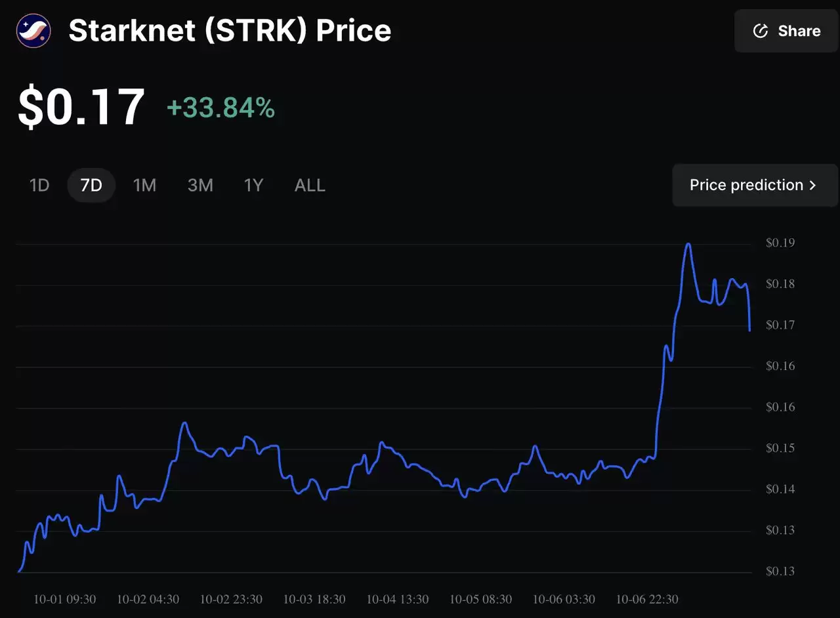Image resolution: width=840 pixels, height=618 pixels.
Task: Click the Share icon
Action: pos(760,30)
